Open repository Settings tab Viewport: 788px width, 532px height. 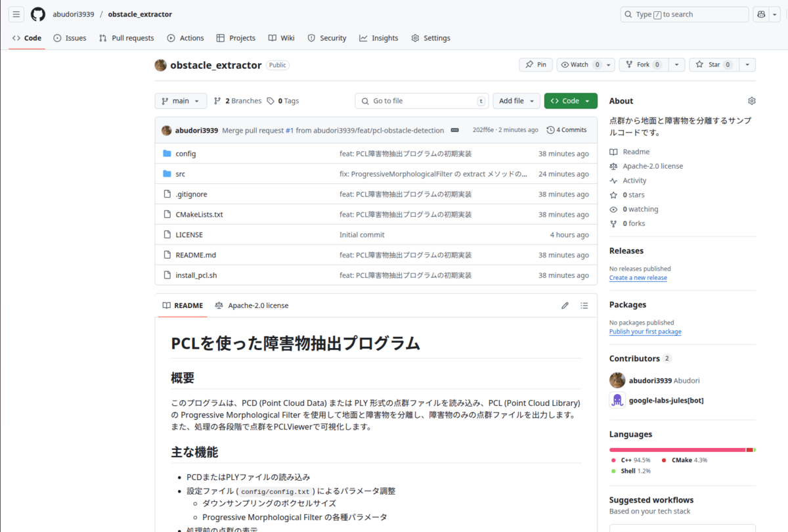(431, 38)
